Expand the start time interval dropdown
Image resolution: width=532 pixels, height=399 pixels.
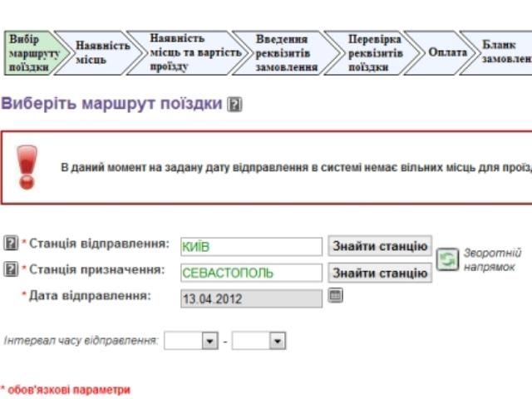coord(209,341)
